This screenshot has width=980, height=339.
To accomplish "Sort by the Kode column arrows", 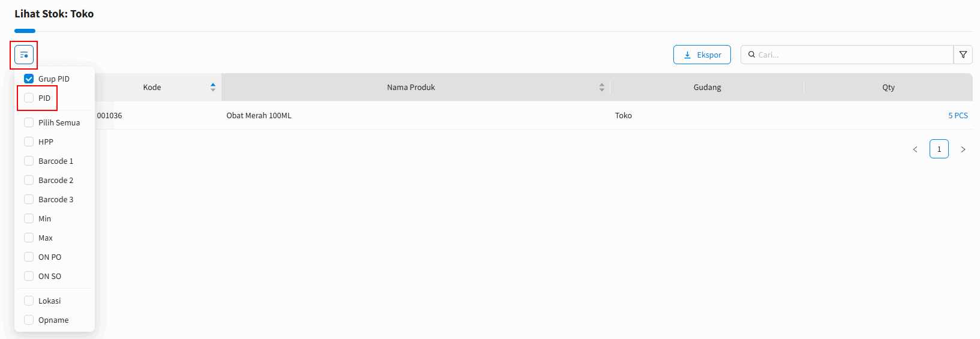I will click(x=213, y=87).
